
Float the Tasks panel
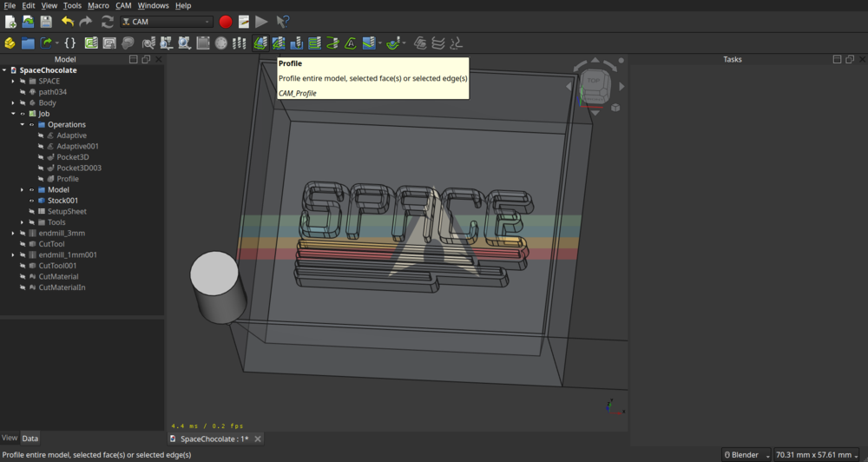coord(850,59)
